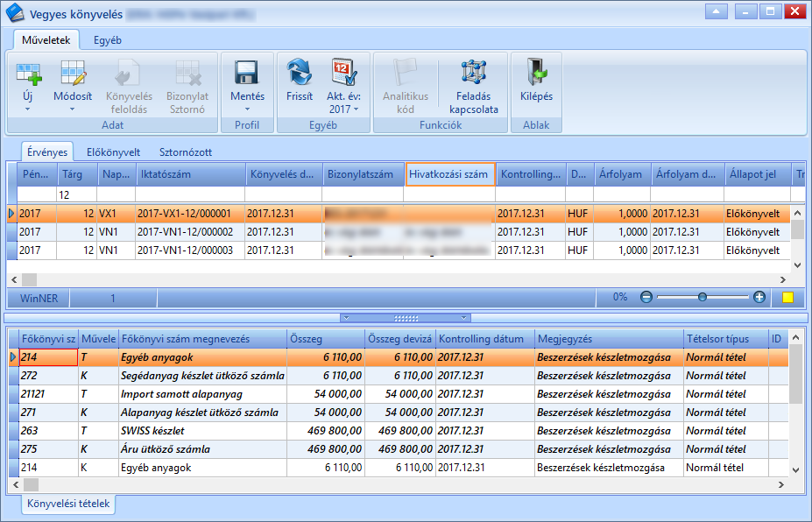The height and width of the screenshot is (522, 812).
Task: Sort by the Bizonylatszám column header
Action: coord(363,174)
